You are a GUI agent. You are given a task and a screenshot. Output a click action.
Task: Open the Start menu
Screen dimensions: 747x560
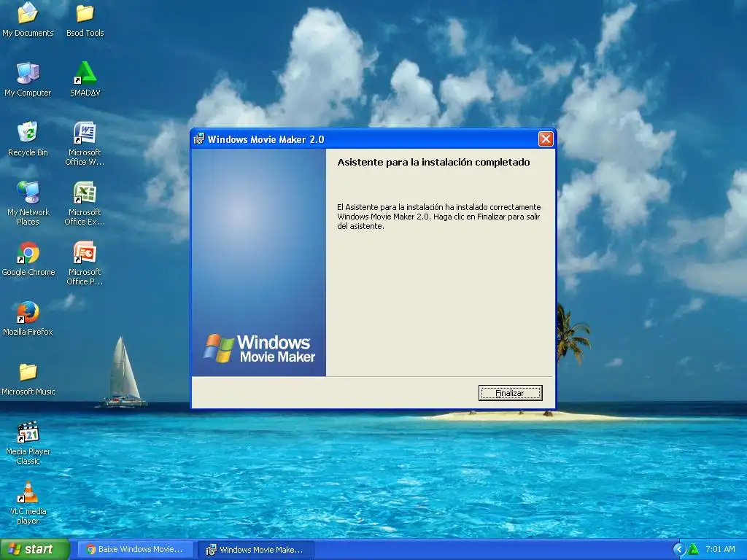click(35, 550)
